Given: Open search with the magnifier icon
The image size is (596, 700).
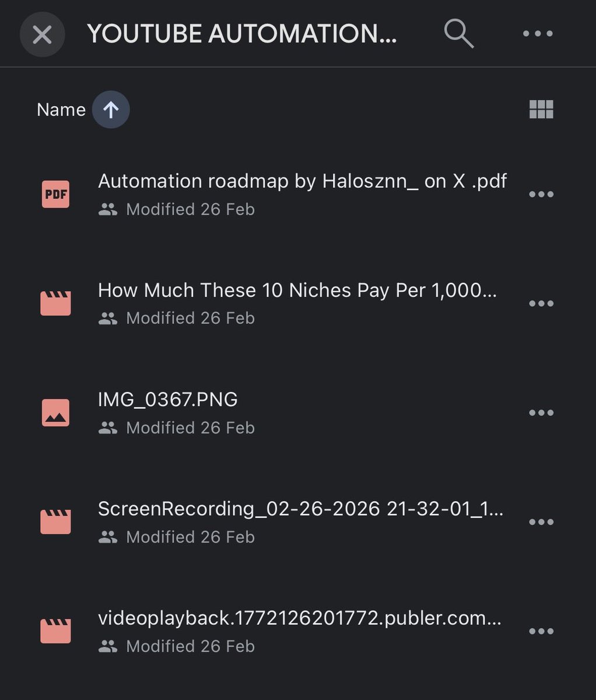Looking at the screenshot, I should pyautogui.click(x=458, y=33).
